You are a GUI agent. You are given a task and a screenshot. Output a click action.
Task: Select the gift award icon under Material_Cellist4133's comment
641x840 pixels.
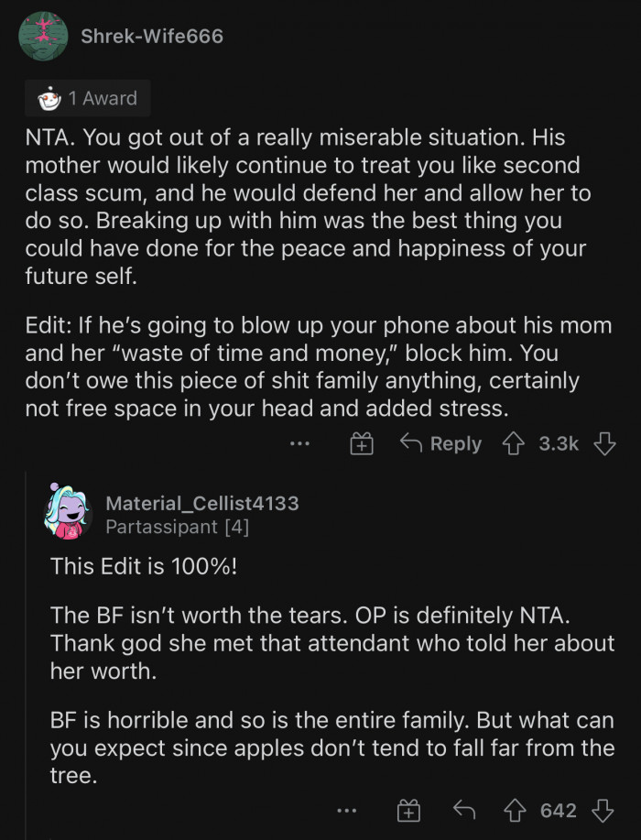(408, 810)
